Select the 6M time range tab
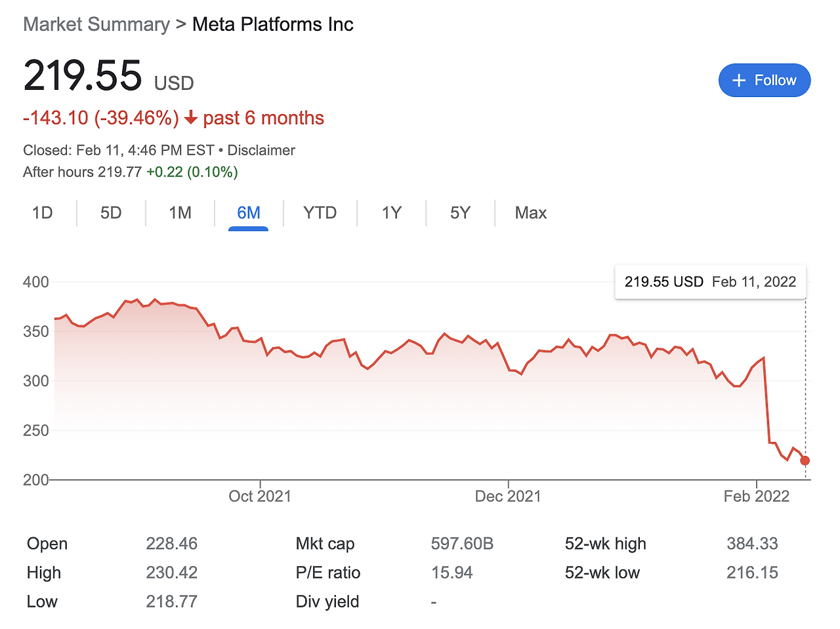 [x=249, y=213]
